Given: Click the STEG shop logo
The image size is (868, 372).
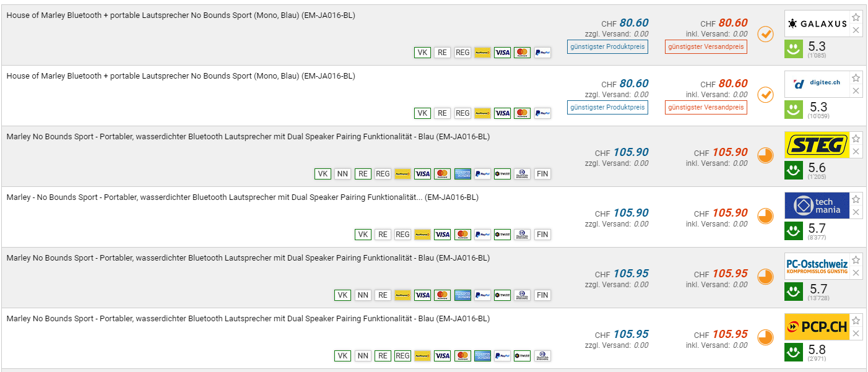Looking at the screenshot, I should pyautogui.click(x=816, y=145).
